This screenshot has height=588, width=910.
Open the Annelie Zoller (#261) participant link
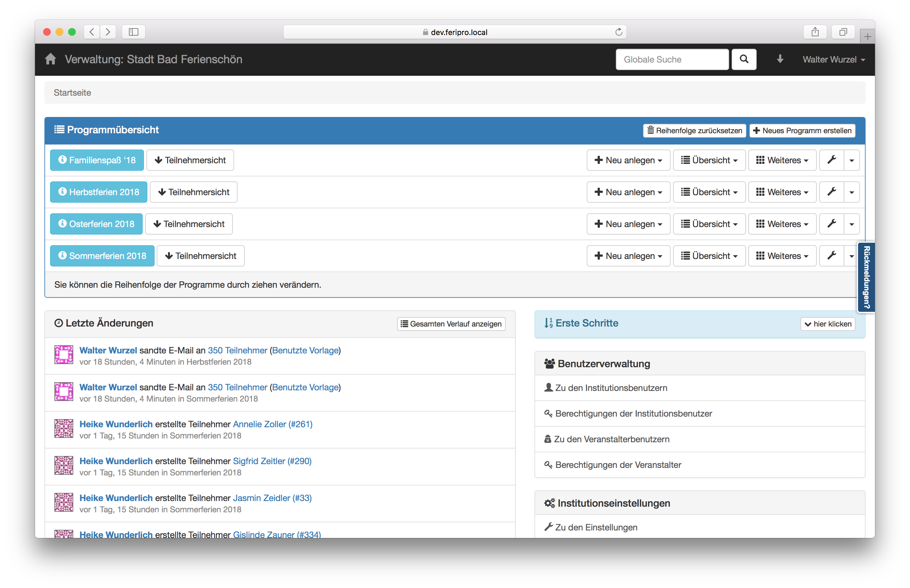tap(272, 424)
